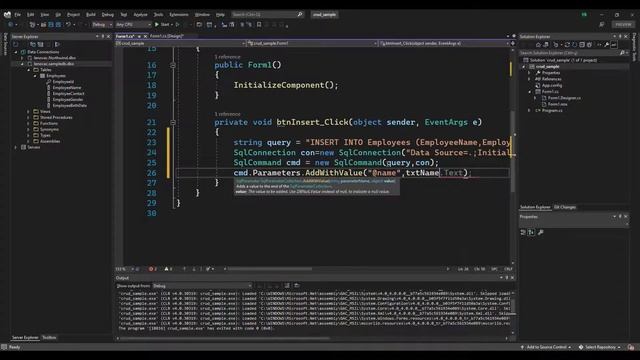
Task: Toggle auto-hide pin on Solution Explorer panel
Action: click(620, 36)
